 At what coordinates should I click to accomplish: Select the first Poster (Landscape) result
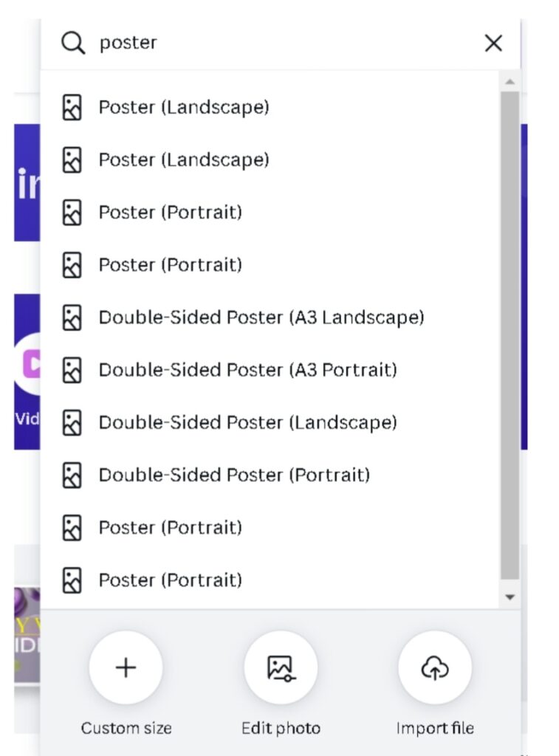tap(270, 107)
